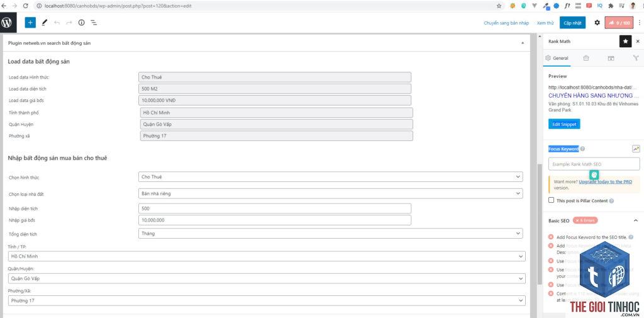Open the block inserter plus button
644x318 pixels.
[x=30, y=23]
